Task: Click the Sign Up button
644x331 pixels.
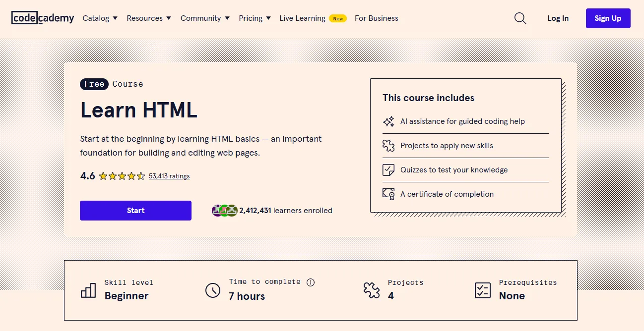Action: click(x=608, y=18)
